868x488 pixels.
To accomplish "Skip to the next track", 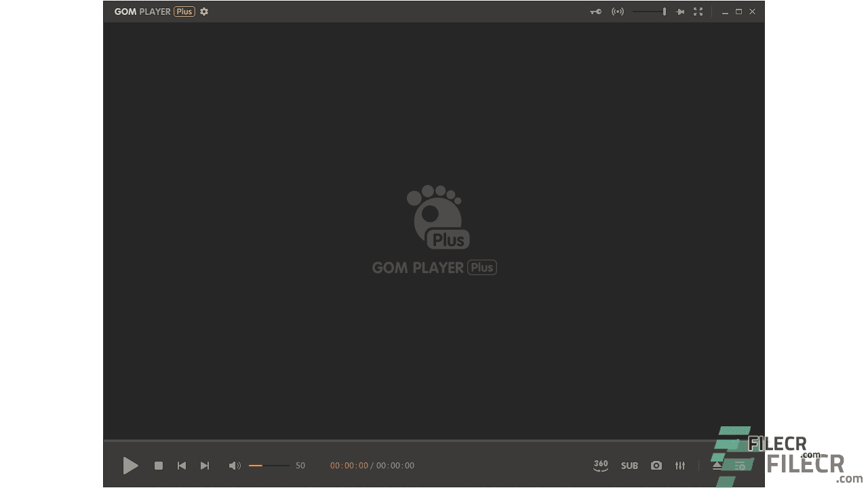I will (x=205, y=466).
